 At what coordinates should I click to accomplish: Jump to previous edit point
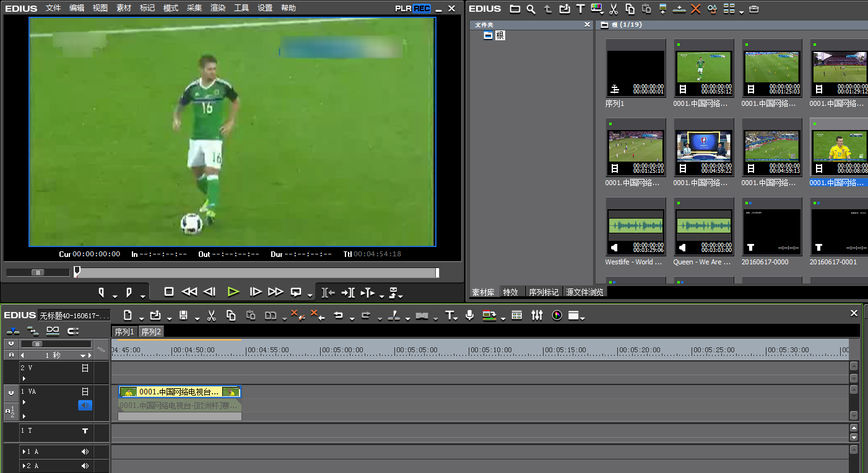pyautogui.click(x=329, y=292)
